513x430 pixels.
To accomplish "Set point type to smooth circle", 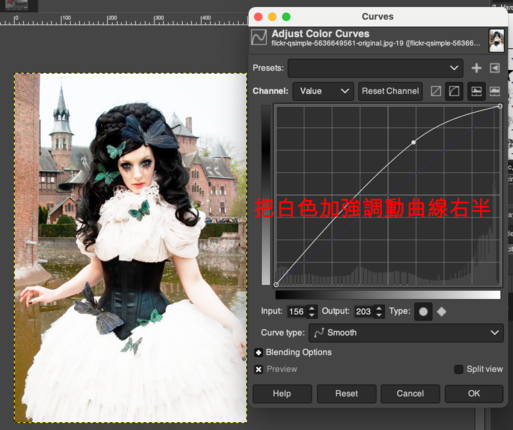I will pos(423,312).
